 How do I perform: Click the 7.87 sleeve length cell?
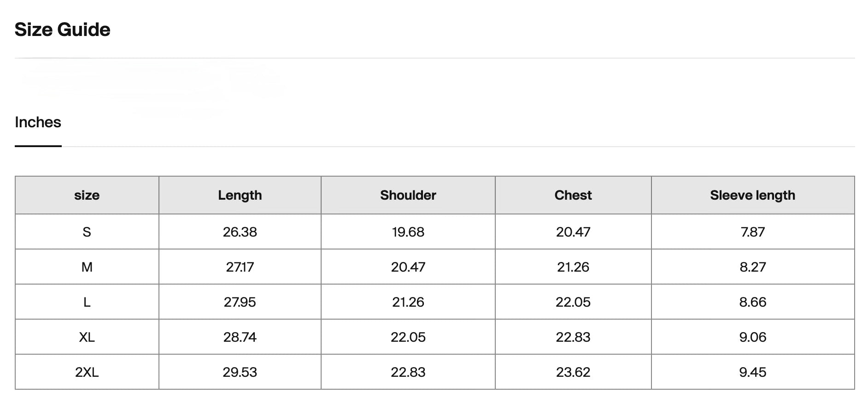coord(753,232)
